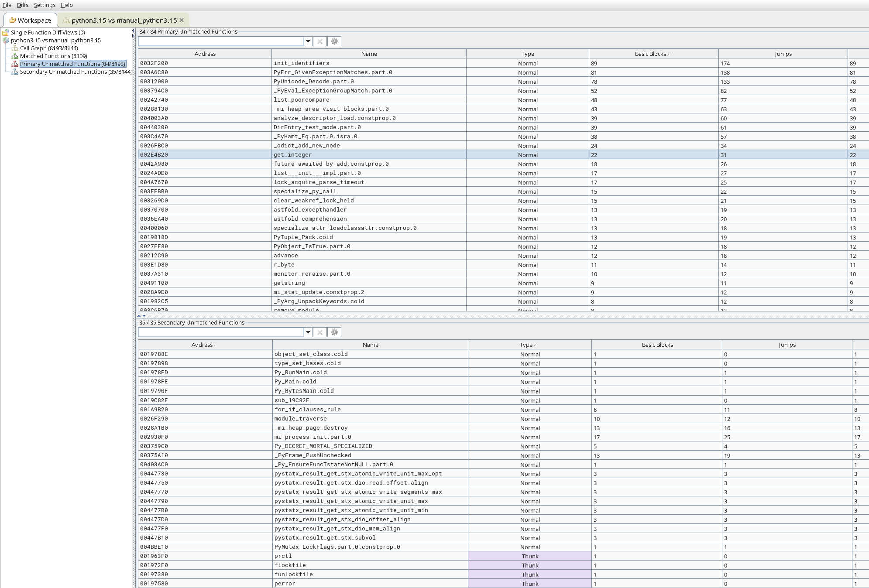Expand the secondary filter history dropdown
The width and height of the screenshot is (869, 588).
pyautogui.click(x=308, y=332)
